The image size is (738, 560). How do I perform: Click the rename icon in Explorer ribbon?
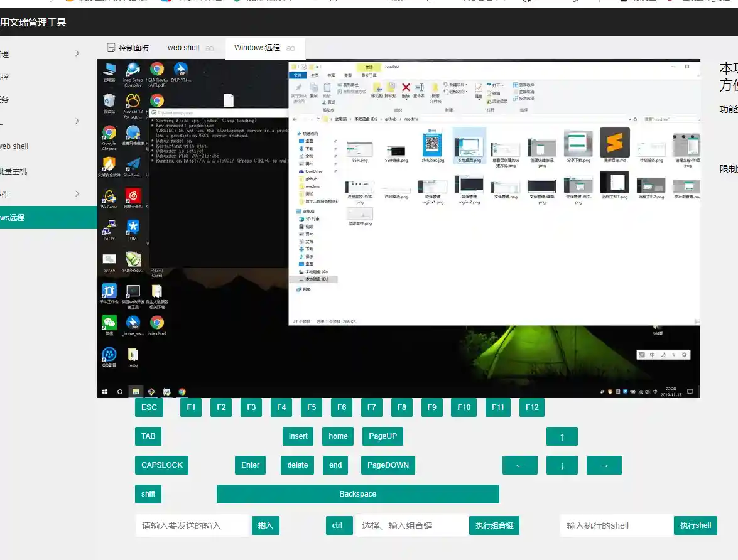(419, 89)
